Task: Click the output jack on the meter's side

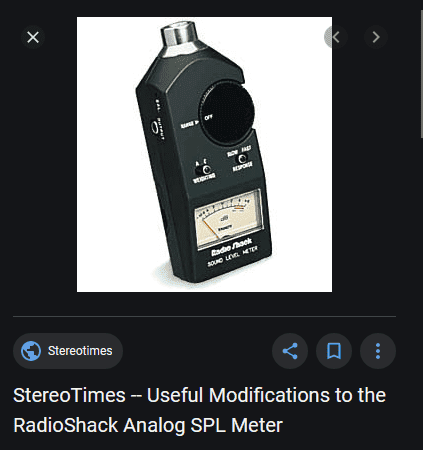Action: (x=154, y=127)
